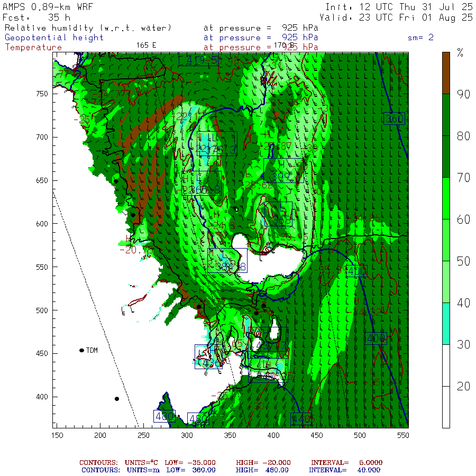Click the '70' legend tick label
The height and width of the screenshot is (476, 476).
point(463,178)
